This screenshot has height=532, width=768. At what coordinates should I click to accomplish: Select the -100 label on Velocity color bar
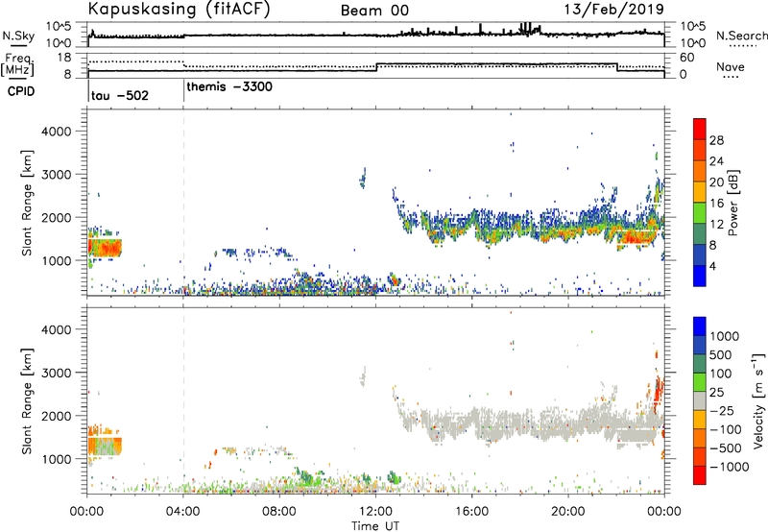pyautogui.click(x=726, y=429)
